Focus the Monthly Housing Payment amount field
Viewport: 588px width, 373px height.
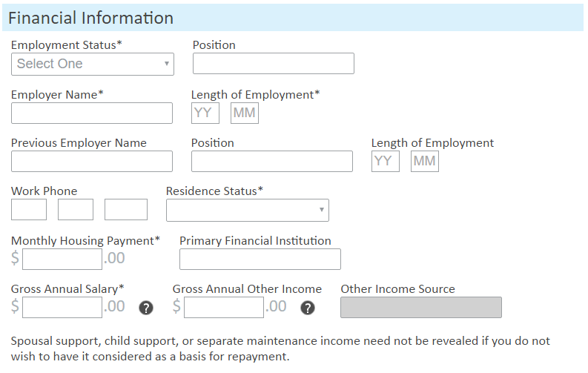(62, 259)
